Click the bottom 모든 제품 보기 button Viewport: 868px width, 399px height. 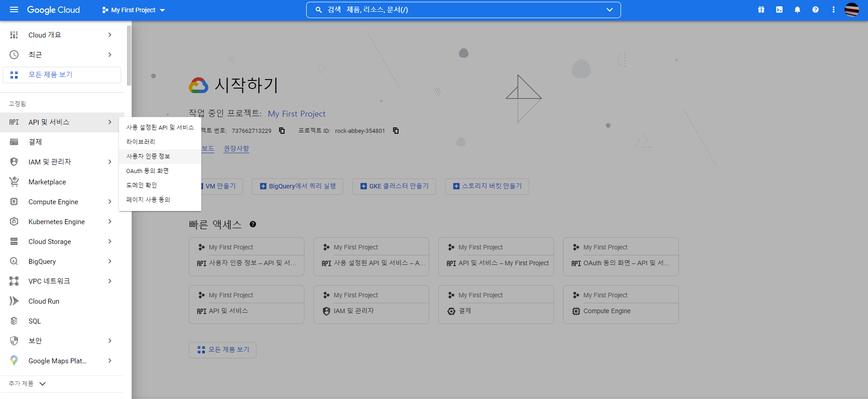coord(223,350)
